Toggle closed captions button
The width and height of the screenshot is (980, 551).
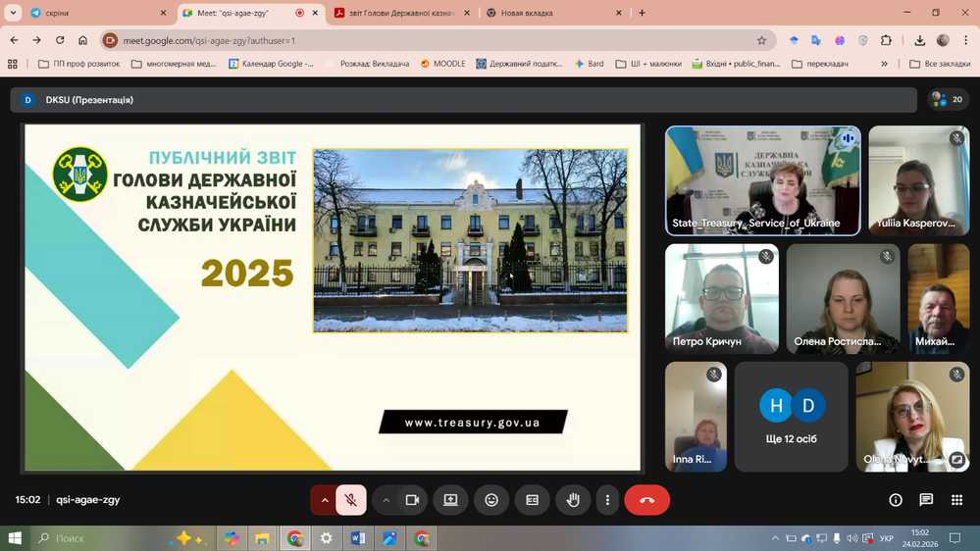(x=532, y=500)
